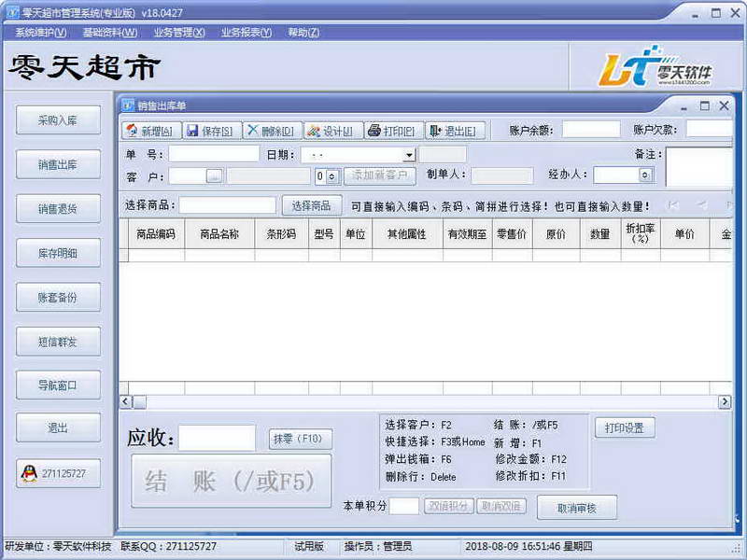Click the 型号 column header
Image resolution: width=747 pixels, height=560 pixels.
pyautogui.click(x=324, y=234)
